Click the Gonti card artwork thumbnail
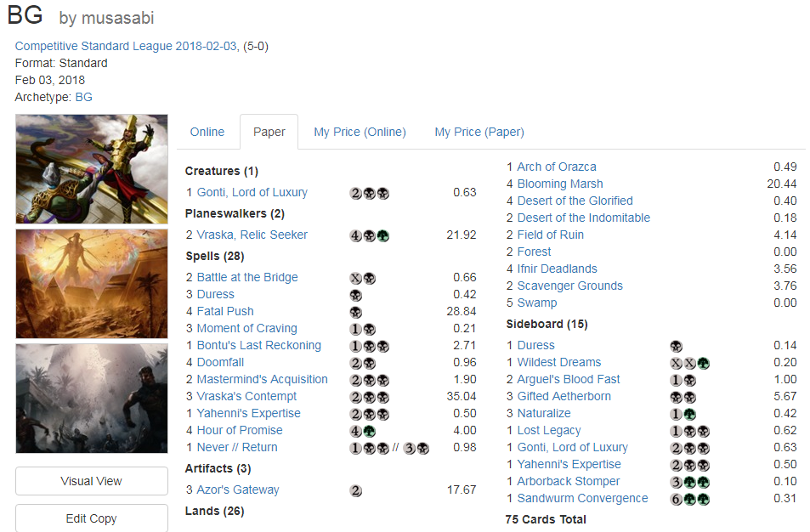810x532 pixels. (92, 169)
